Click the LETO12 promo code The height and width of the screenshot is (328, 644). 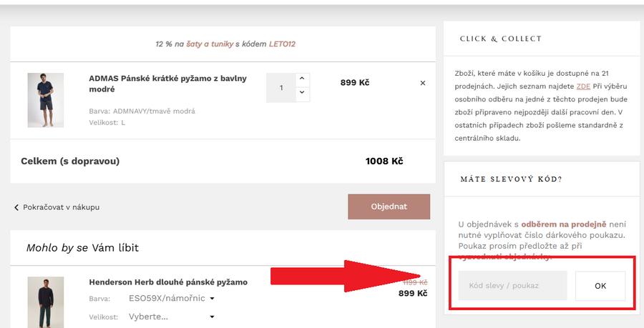(282, 44)
